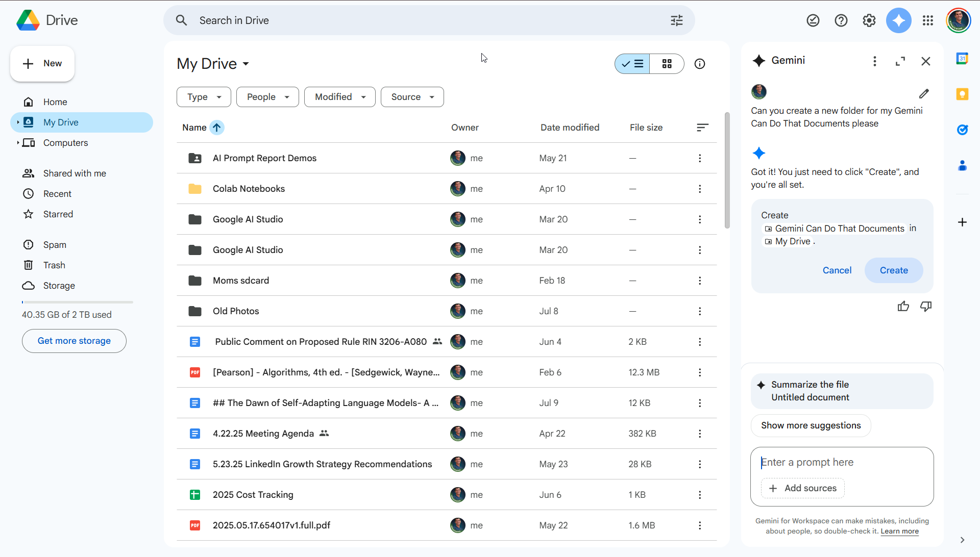Open the People filter dropdown

[267, 97]
